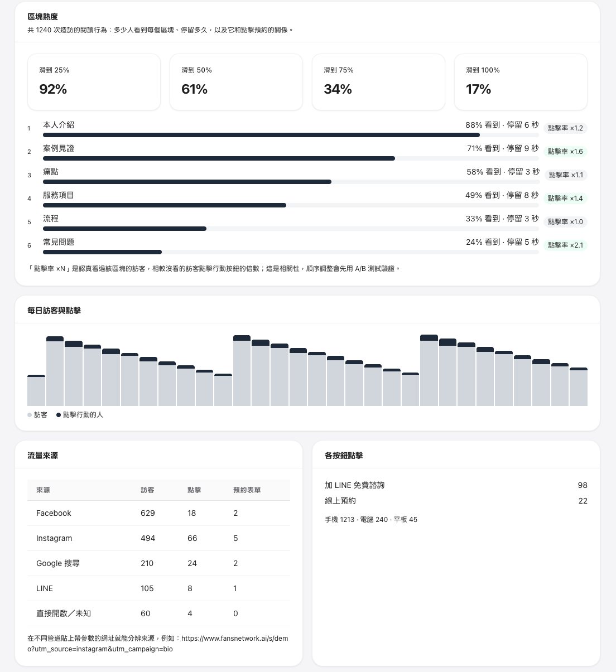Click the 案例見證 progress bar
616x672 pixels.
pyautogui.click(x=291, y=158)
